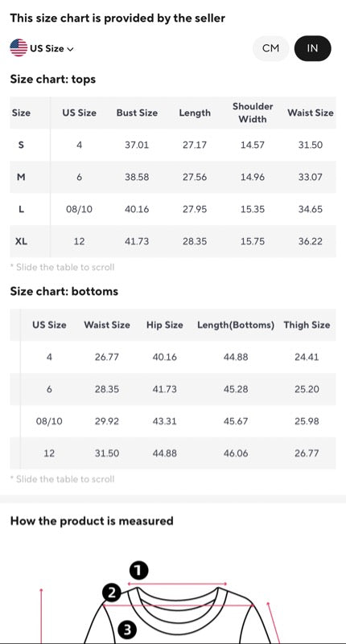Expand the size region chevron arrow
This screenshot has width=346, height=644.
(x=70, y=49)
